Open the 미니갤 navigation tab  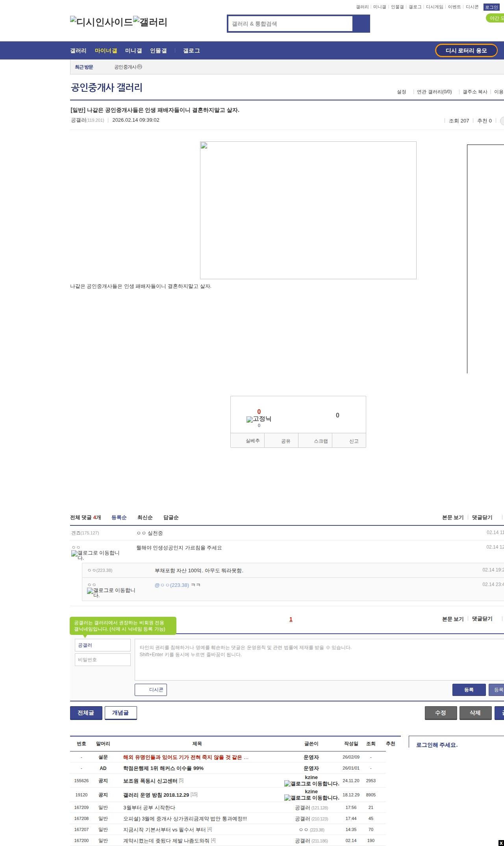(133, 51)
